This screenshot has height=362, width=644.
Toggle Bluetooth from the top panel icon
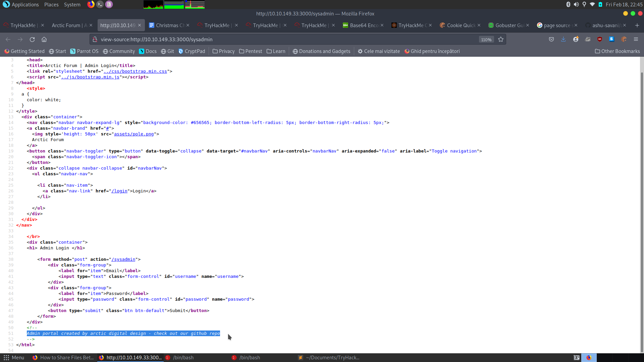pos(568,4)
